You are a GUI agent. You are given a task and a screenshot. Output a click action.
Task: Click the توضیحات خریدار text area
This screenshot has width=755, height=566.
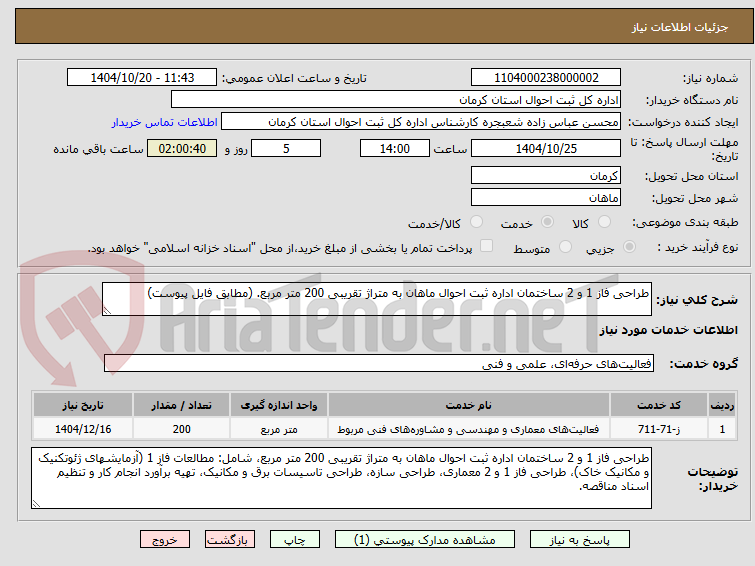(341, 478)
